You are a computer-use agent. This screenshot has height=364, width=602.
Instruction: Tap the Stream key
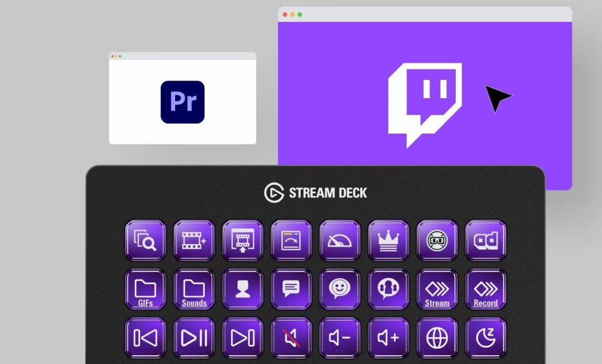437,289
